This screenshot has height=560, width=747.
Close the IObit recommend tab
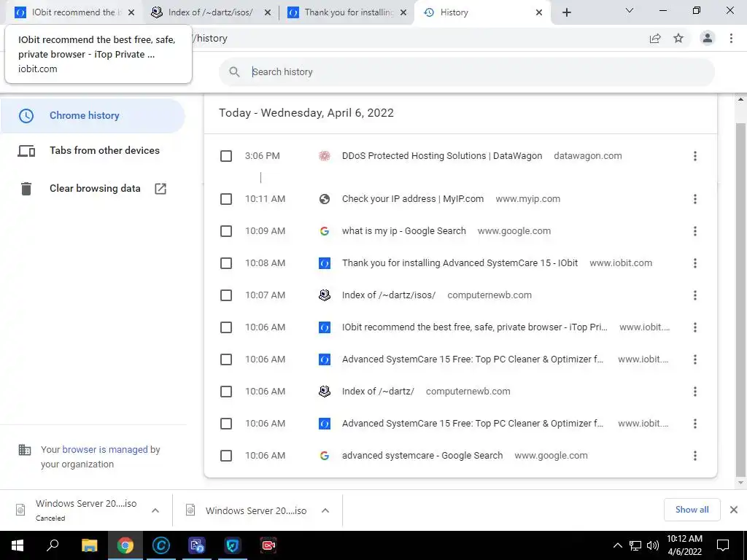131,12
